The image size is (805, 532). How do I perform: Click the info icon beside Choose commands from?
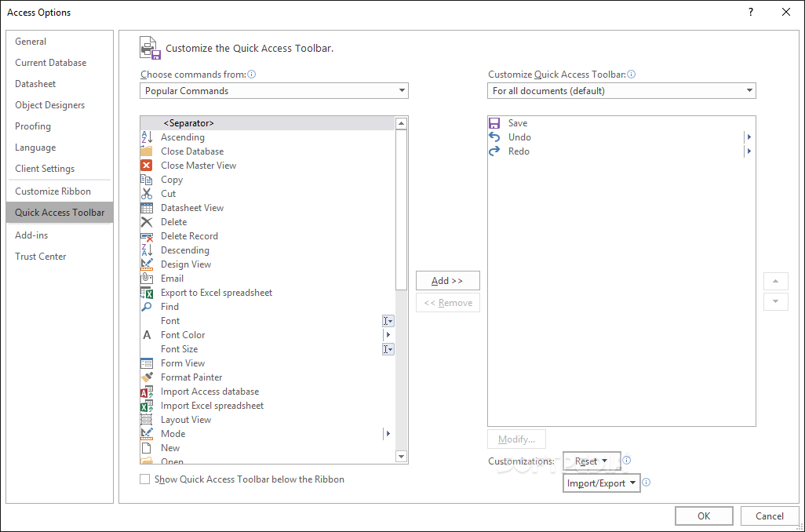pos(252,75)
